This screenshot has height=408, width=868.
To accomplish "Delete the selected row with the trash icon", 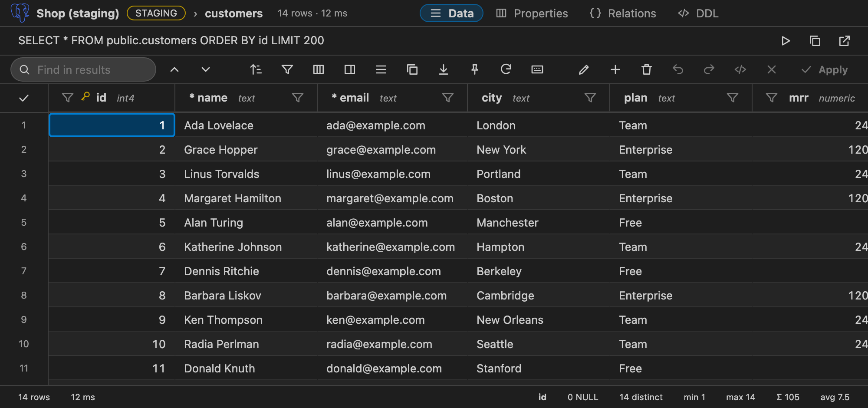I will [x=647, y=69].
